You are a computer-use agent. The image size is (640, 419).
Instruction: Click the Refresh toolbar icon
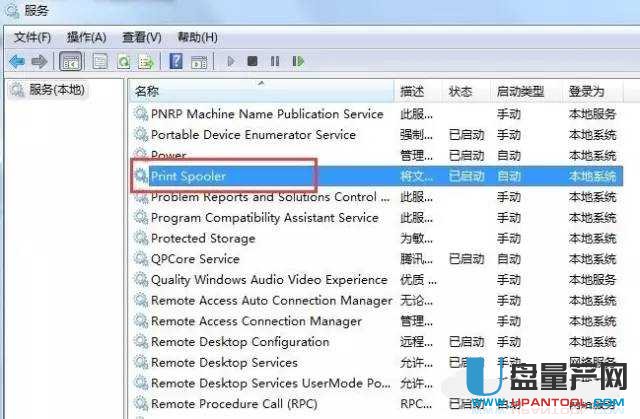124,62
